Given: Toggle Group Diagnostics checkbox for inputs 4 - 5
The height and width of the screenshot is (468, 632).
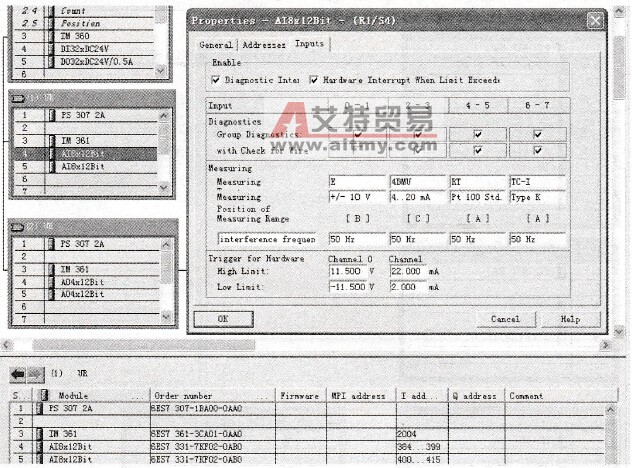Looking at the screenshot, I should (x=477, y=133).
